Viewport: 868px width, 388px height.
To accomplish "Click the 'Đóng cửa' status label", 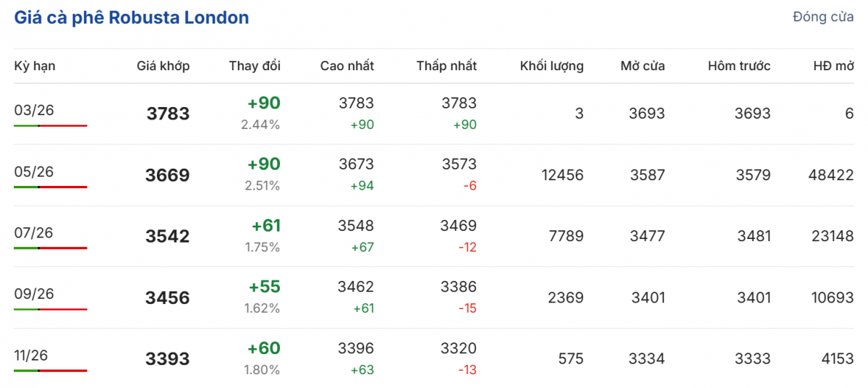I will tap(823, 17).
